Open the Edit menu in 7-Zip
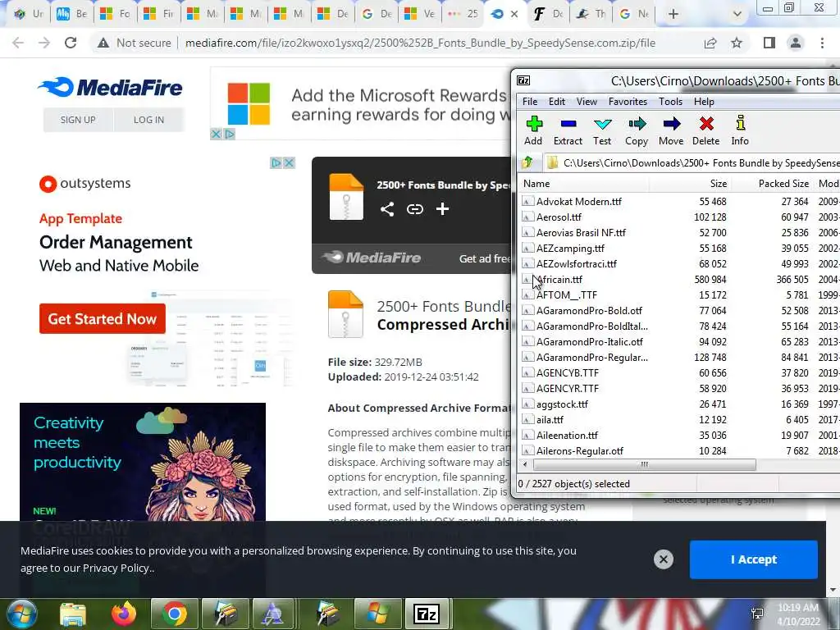The height and width of the screenshot is (630, 840). (x=557, y=101)
